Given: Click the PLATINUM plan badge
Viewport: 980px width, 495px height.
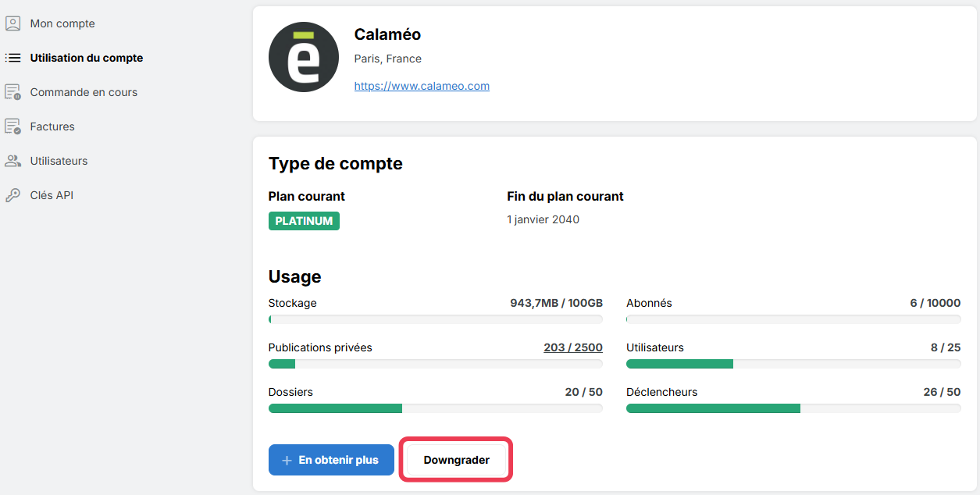Looking at the screenshot, I should (304, 221).
